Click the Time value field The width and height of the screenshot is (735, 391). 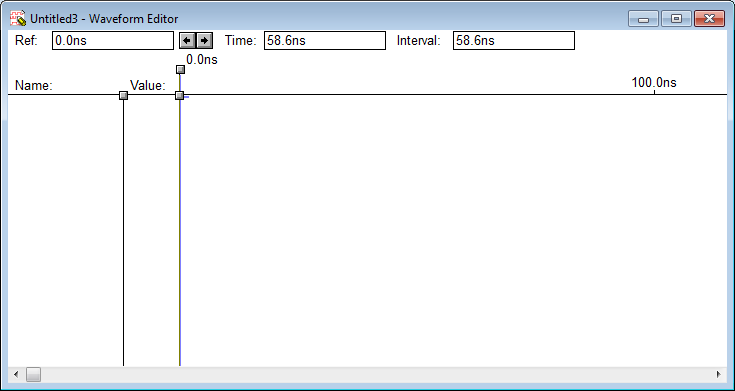coord(325,40)
